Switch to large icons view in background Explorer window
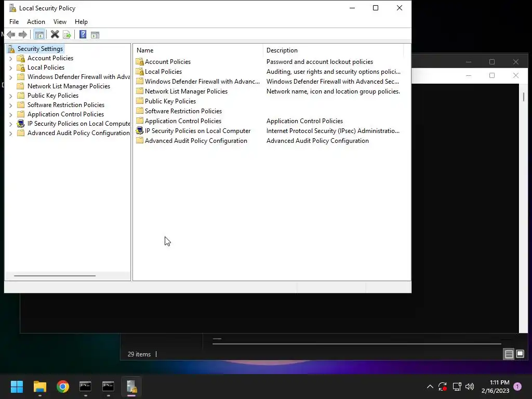 pyautogui.click(x=520, y=354)
